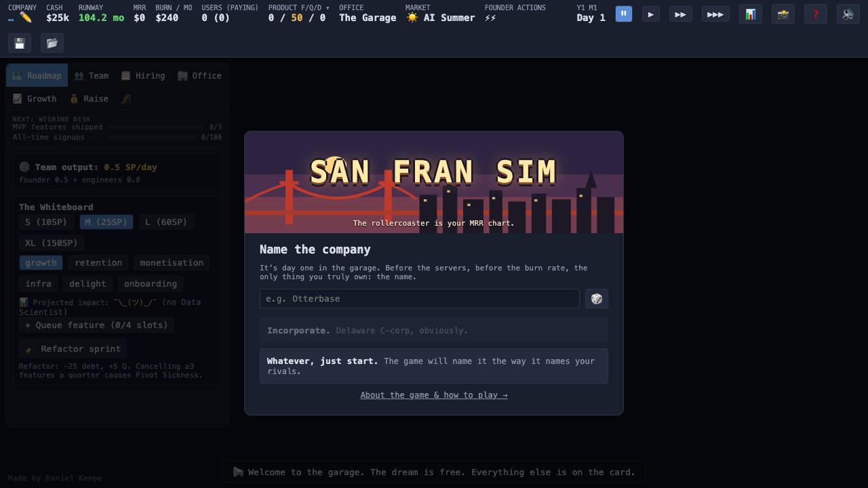Open the Growth tab

click(x=35, y=99)
